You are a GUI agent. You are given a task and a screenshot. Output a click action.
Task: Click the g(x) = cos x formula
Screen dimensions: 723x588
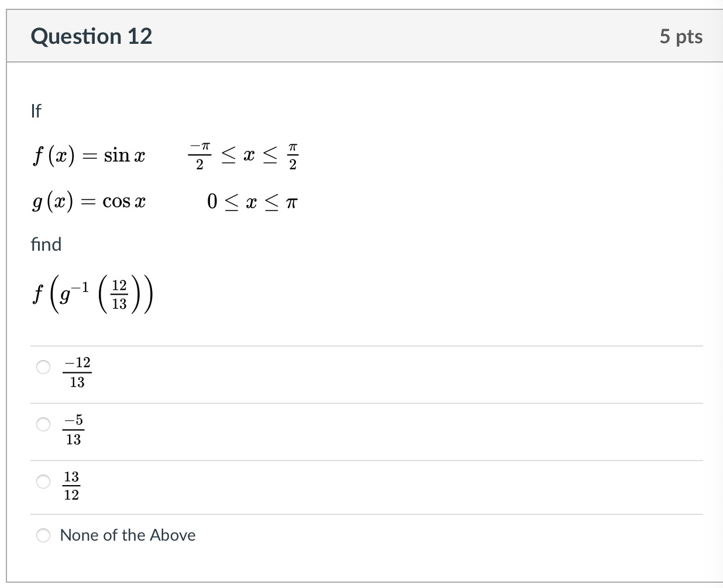(x=89, y=201)
